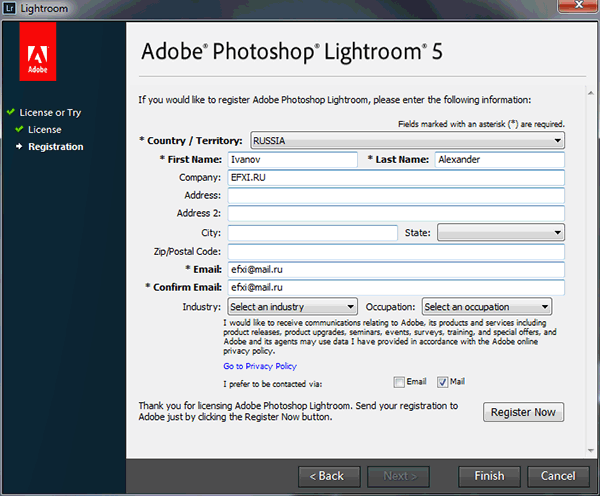This screenshot has width=600, height=496.
Task: Open the Go to Privacy Policy link
Action: tap(260, 366)
